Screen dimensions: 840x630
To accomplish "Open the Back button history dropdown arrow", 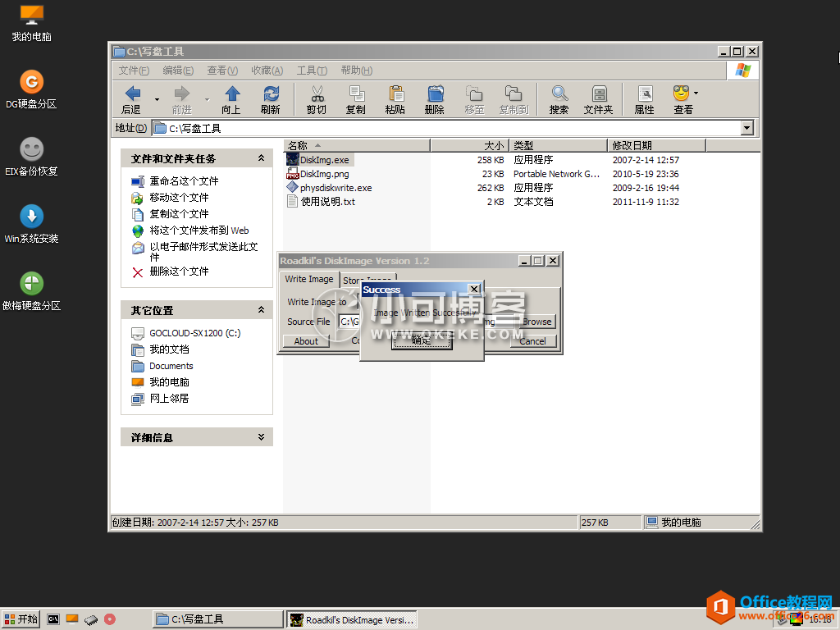I will pos(157,99).
